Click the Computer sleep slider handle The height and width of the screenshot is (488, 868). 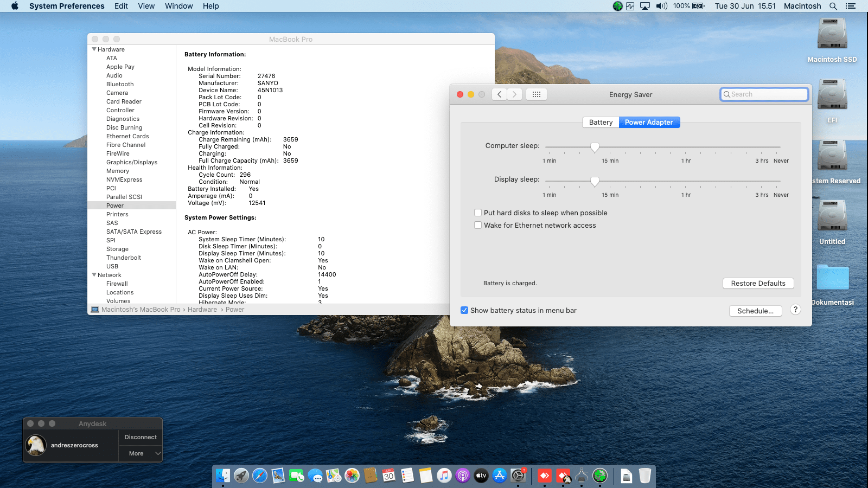click(x=595, y=147)
